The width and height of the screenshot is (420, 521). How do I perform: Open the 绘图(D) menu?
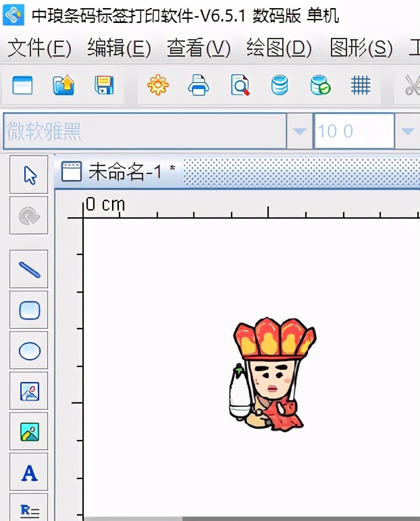(279, 47)
